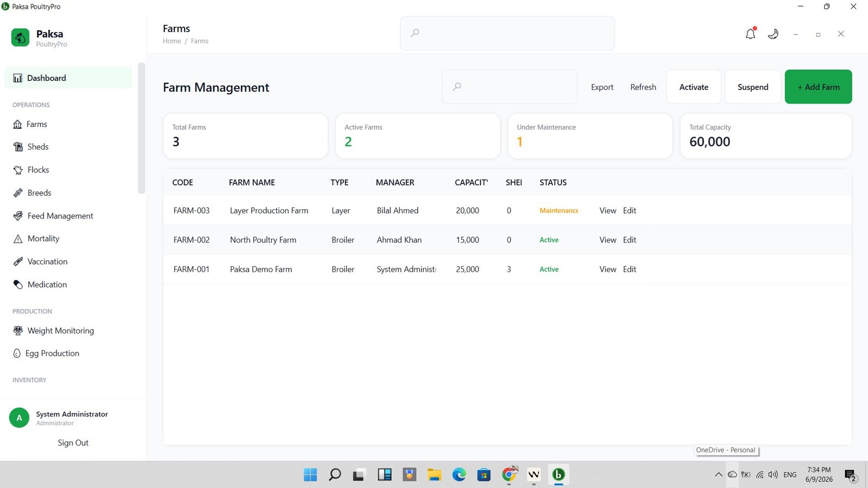View FARM-003 Layer Production Farm

[x=608, y=210]
